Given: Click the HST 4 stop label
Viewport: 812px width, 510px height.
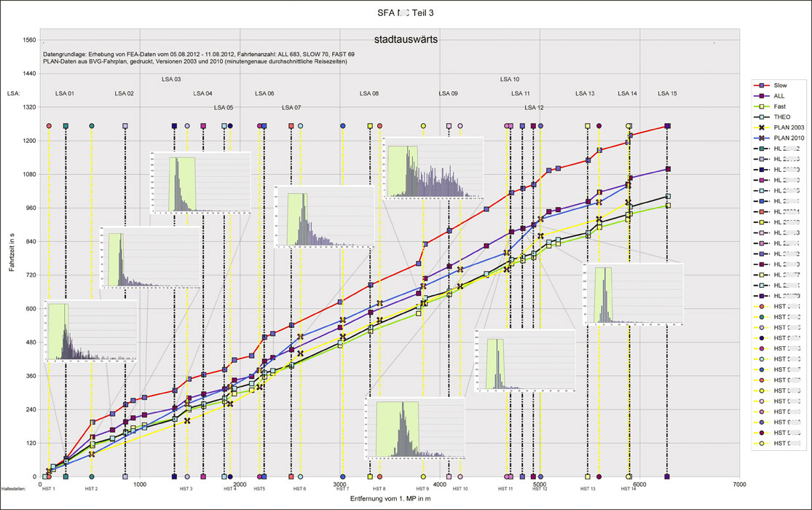Looking at the screenshot, I should pyautogui.click(x=230, y=489).
